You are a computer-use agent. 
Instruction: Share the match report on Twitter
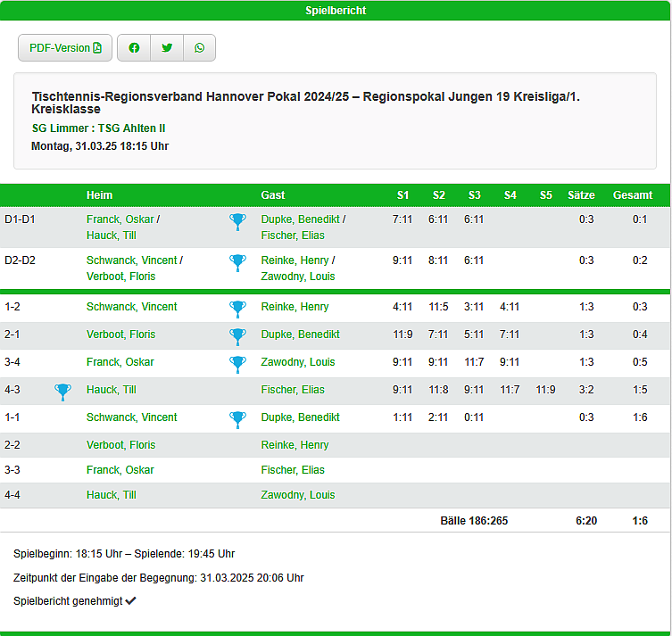[167, 48]
